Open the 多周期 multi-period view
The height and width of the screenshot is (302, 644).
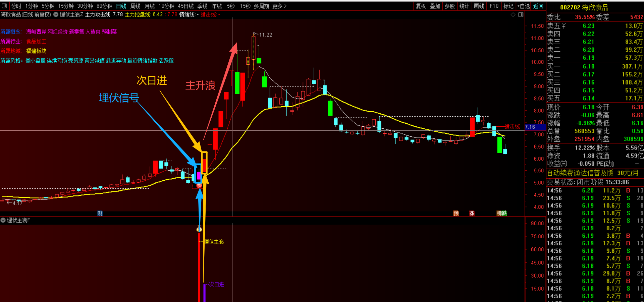click(x=261, y=6)
